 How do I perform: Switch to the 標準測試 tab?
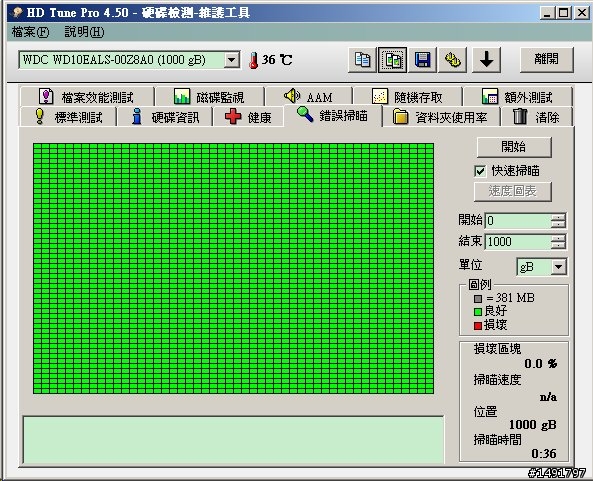pyautogui.click(x=68, y=117)
